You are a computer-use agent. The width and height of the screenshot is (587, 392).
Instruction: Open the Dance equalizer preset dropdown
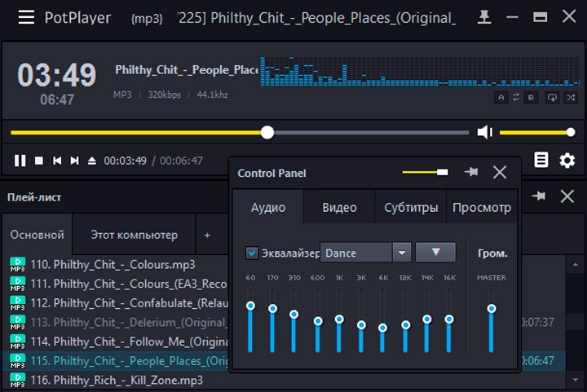point(400,253)
